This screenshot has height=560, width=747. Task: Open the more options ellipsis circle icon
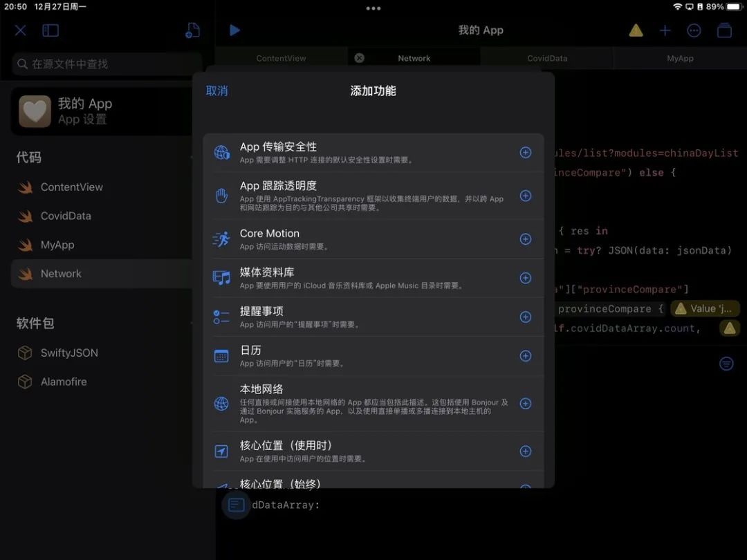(x=694, y=30)
